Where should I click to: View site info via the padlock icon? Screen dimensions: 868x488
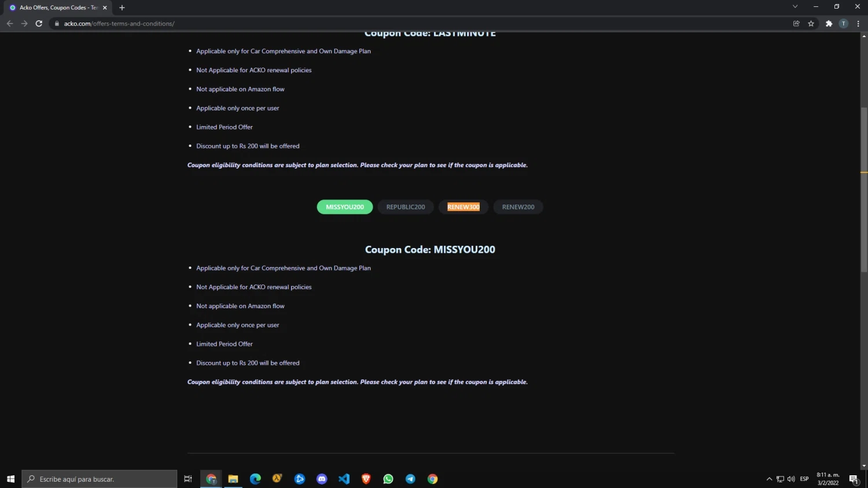(57, 24)
